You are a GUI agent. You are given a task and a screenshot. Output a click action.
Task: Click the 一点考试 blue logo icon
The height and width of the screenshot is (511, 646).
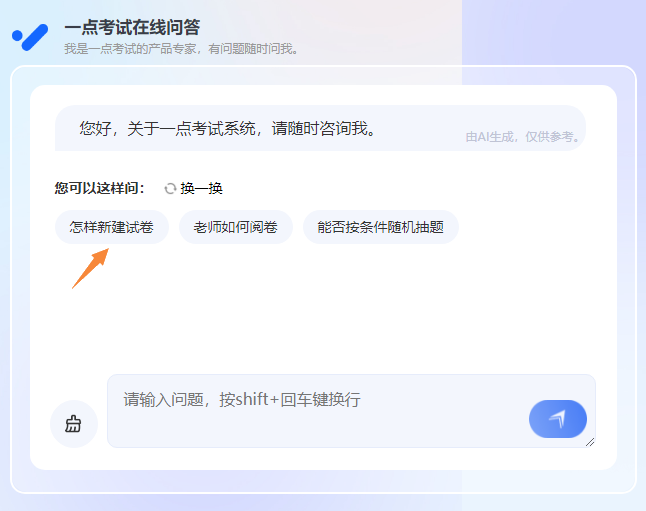click(x=30, y=37)
